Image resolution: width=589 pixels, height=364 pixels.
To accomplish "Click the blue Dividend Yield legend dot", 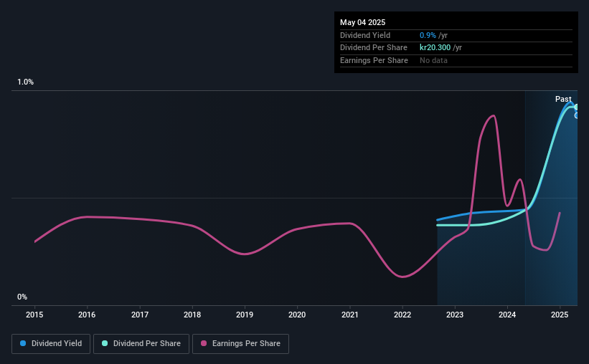I will [23, 343].
